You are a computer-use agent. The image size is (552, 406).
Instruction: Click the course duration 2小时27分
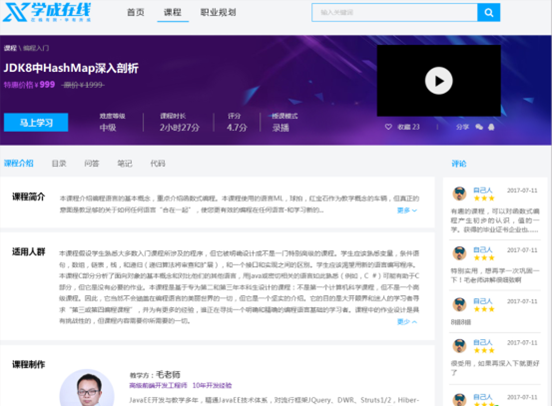pyautogui.click(x=180, y=127)
